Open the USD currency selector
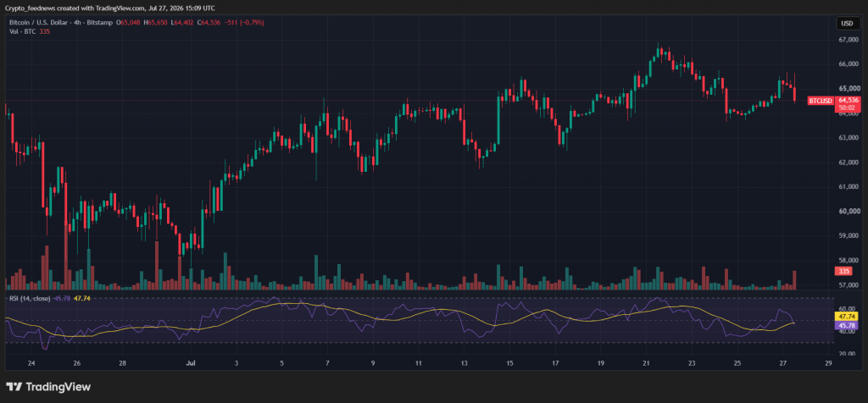868x403 pixels. tap(847, 23)
